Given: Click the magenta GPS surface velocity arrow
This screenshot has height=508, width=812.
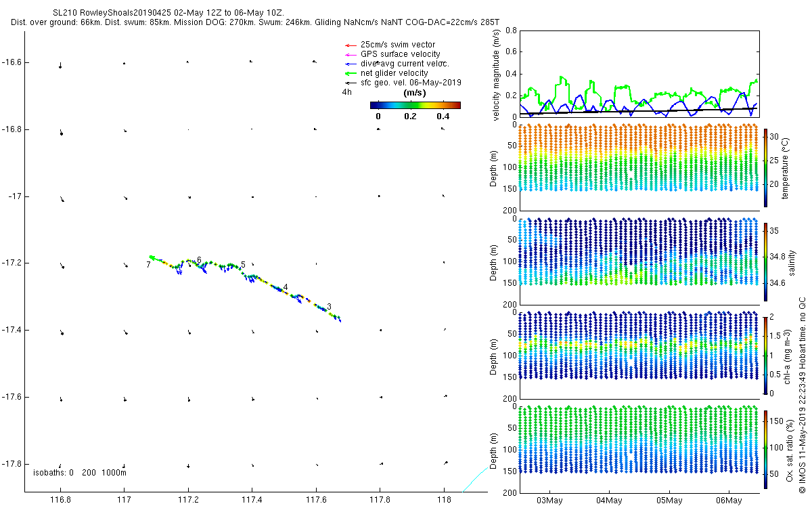Looking at the screenshot, I should click(x=350, y=54).
